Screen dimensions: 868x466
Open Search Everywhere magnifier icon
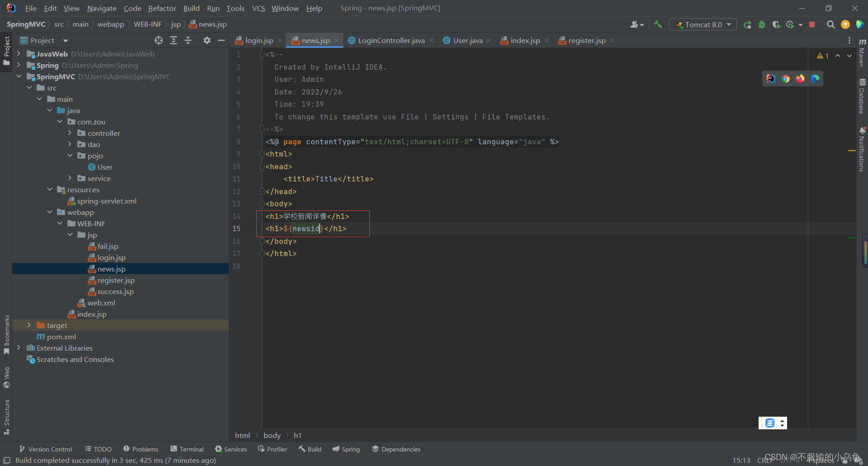point(830,24)
